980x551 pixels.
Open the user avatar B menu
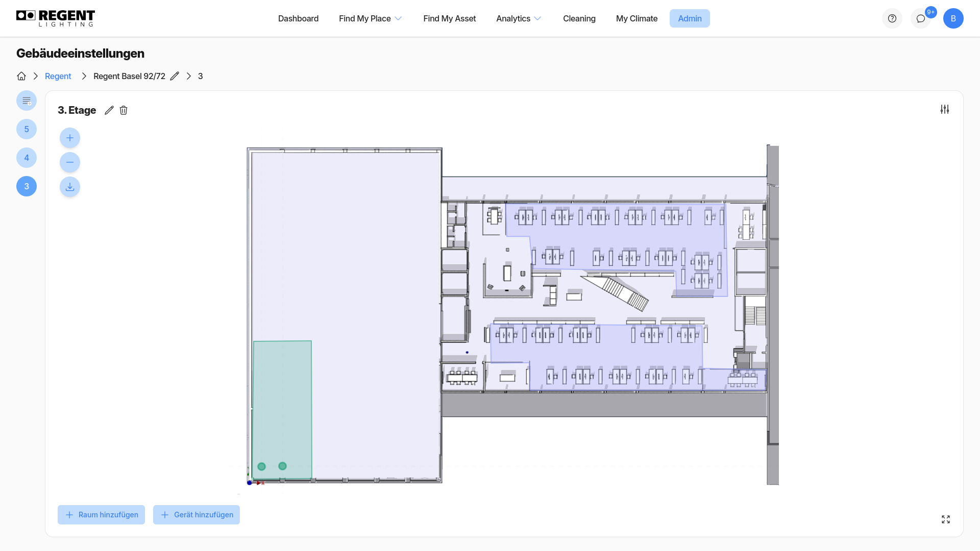[953, 18]
